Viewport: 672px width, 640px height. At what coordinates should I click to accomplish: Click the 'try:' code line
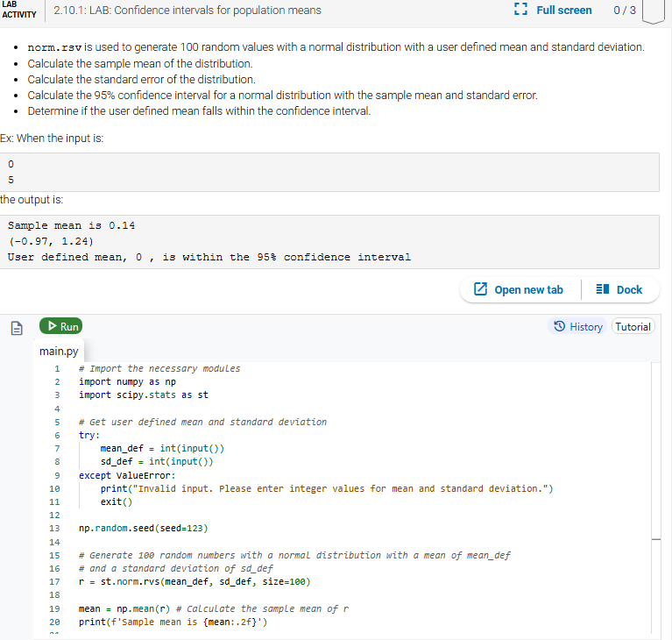pyautogui.click(x=89, y=436)
